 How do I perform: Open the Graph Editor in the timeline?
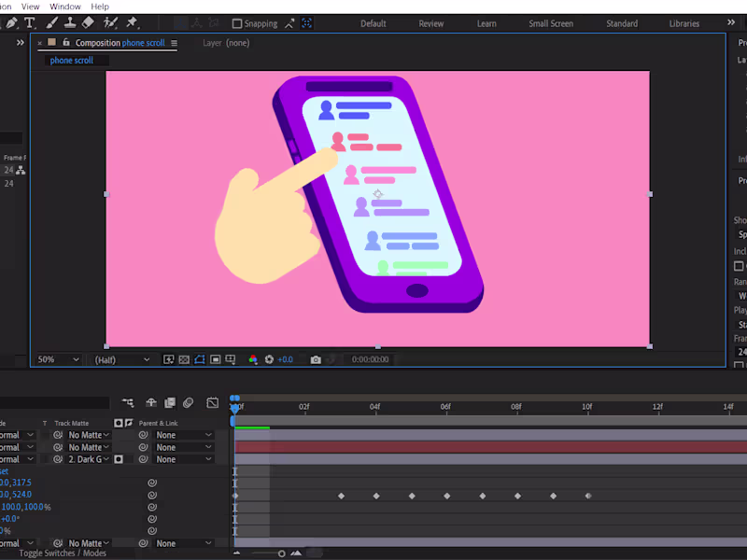click(212, 402)
